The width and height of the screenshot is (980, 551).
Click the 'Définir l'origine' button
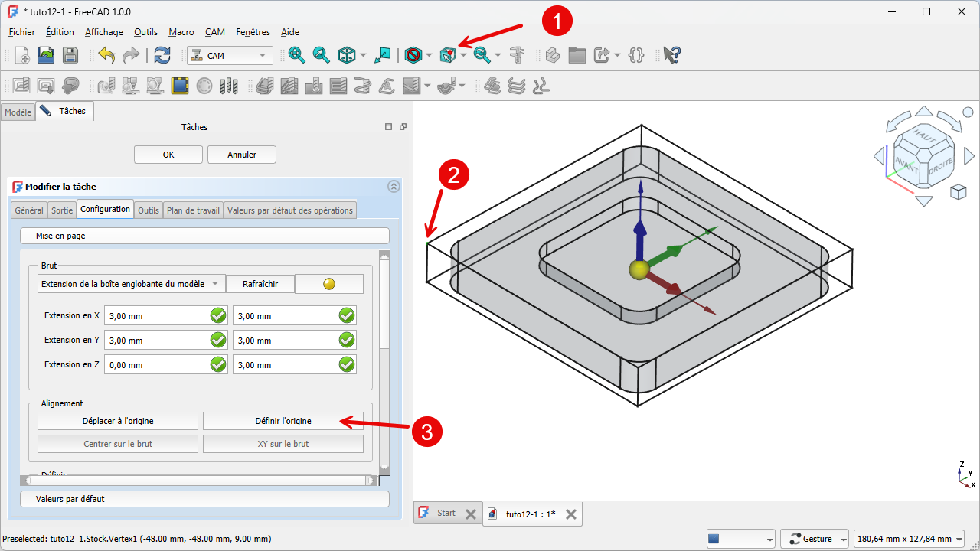click(283, 421)
